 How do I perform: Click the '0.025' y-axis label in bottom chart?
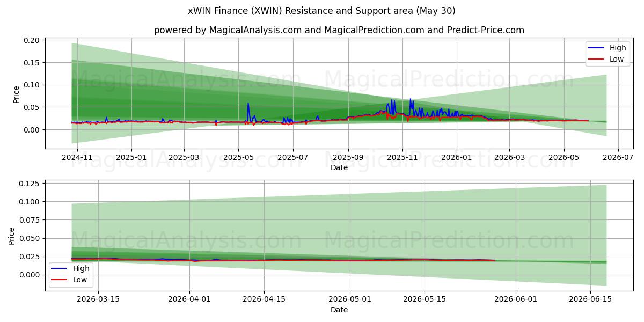point(30,257)
